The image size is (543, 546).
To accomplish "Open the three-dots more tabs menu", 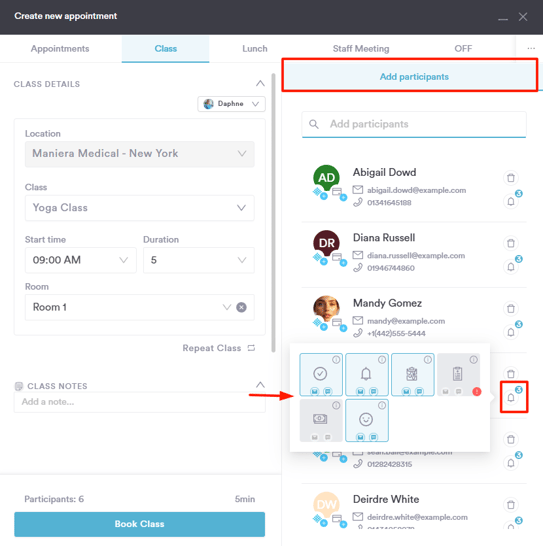I will click(531, 48).
